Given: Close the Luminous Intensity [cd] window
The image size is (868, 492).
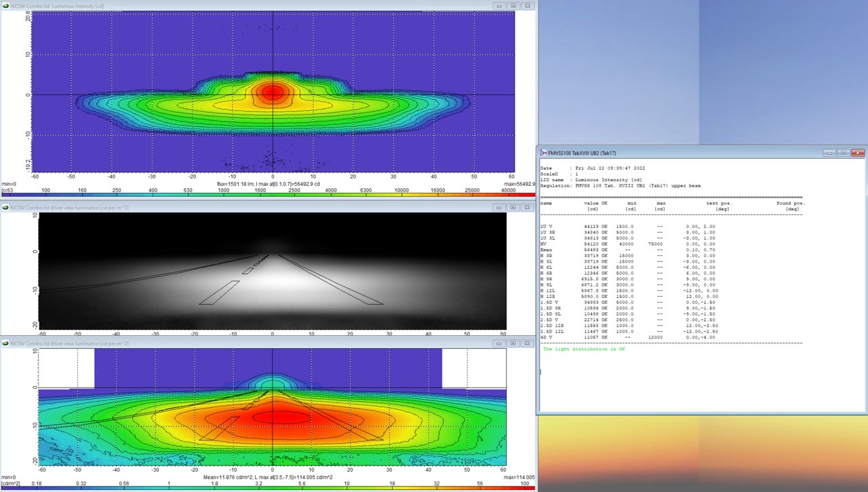Looking at the screenshot, I should tap(527, 5).
